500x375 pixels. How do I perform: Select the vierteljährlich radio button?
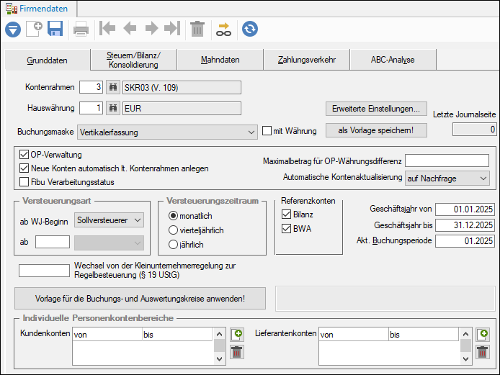173,230
